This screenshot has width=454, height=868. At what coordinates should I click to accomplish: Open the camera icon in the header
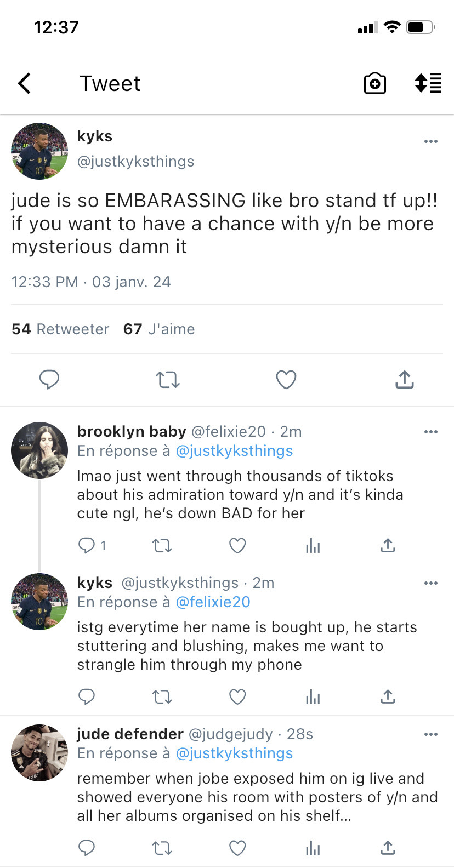tap(375, 83)
